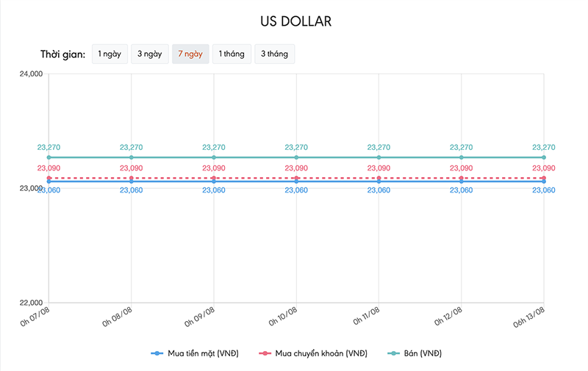Click the US DOLLAR chart title

click(296, 21)
